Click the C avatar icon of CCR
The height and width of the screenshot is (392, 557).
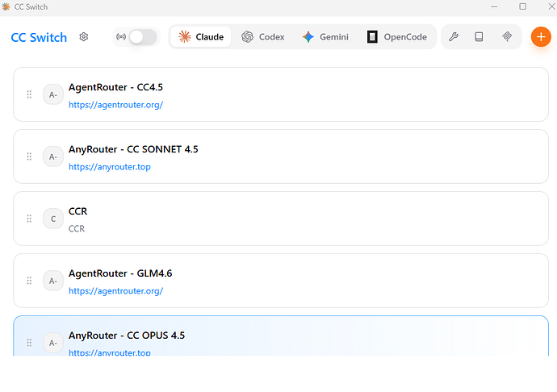[52, 219]
